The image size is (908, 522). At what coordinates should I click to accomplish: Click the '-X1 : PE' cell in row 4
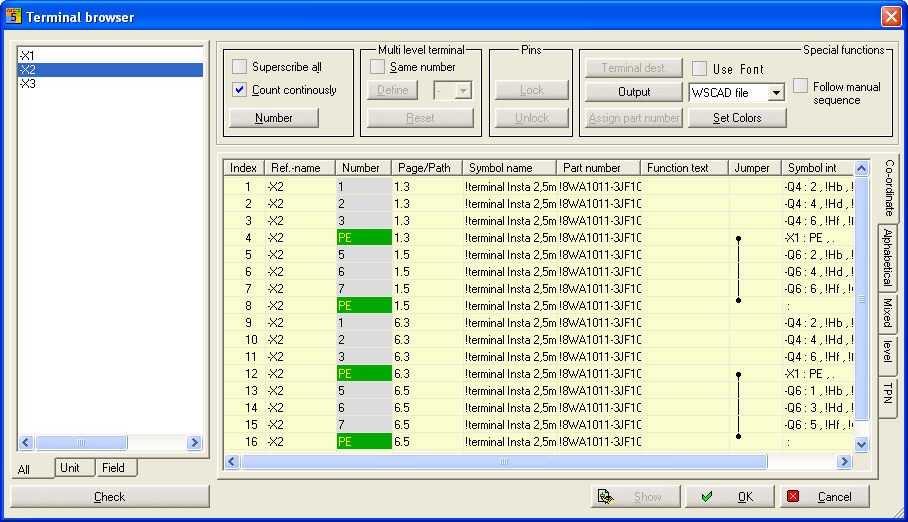(818, 238)
